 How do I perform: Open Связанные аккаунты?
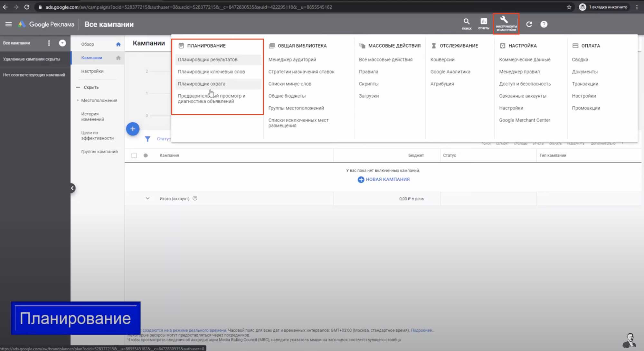point(523,96)
